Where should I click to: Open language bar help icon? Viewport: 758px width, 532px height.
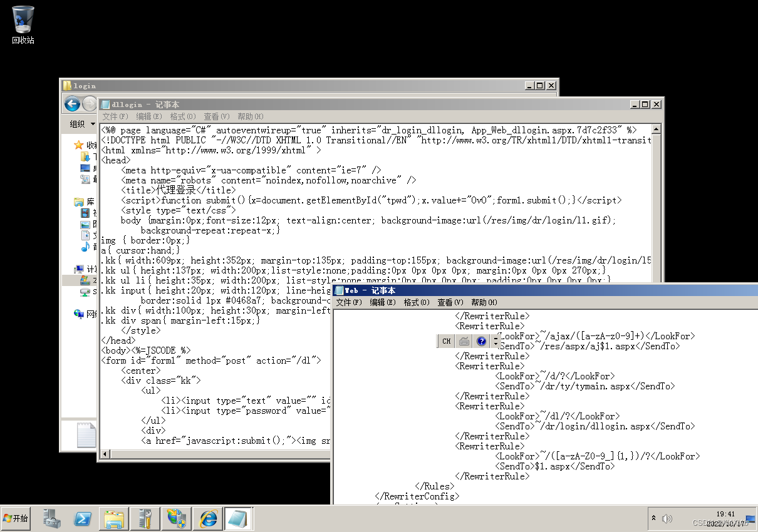(x=481, y=341)
